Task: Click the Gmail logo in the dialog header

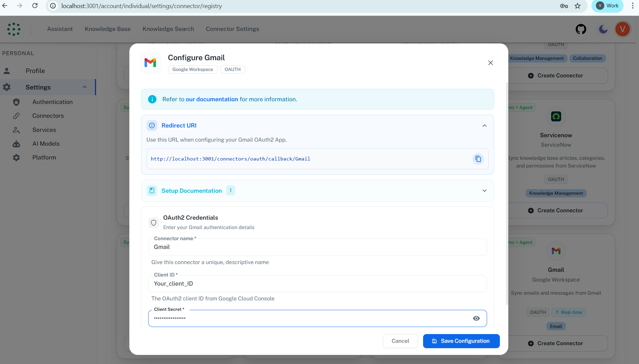Action: tap(150, 62)
